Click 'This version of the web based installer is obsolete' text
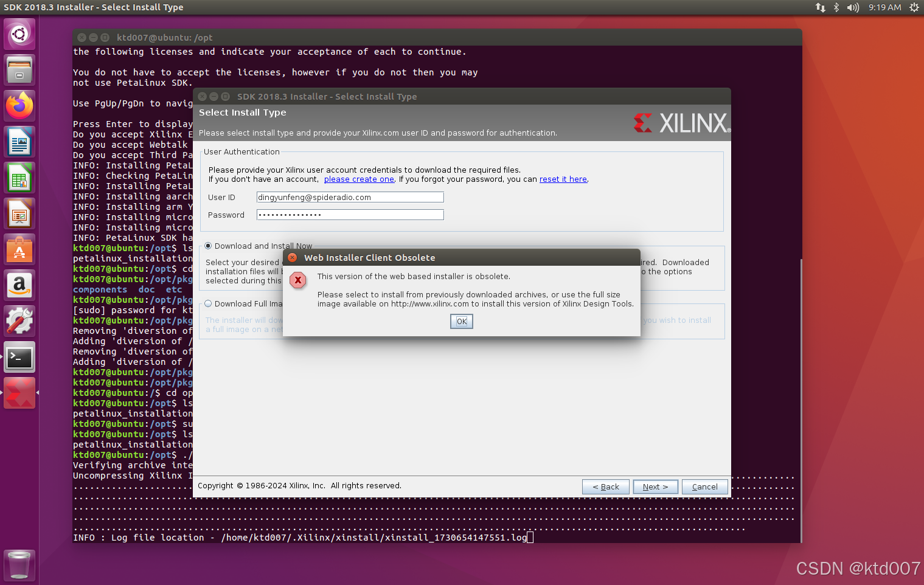The height and width of the screenshot is (585, 924). pos(414,277)
